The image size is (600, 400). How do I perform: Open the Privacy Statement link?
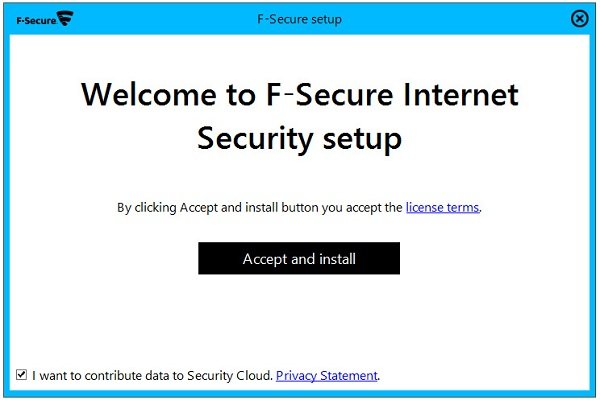point(327,376)
